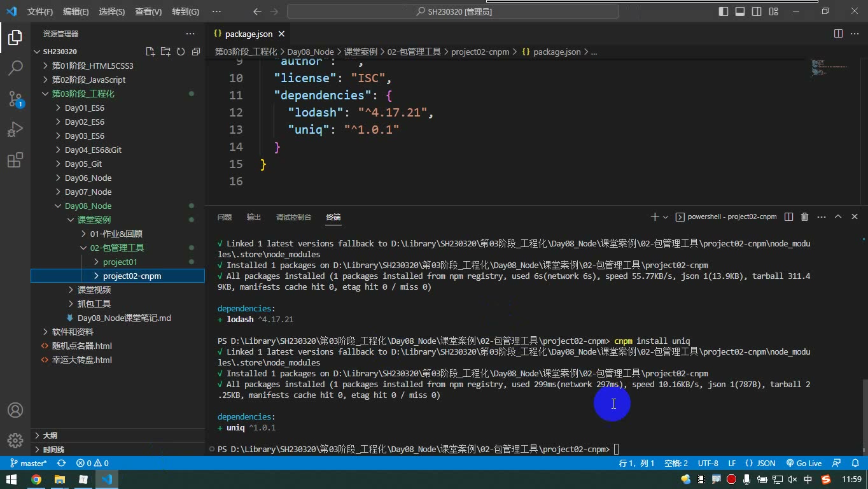
Task: Open the Search view in activity bar
Action: (x=15, y=67)
